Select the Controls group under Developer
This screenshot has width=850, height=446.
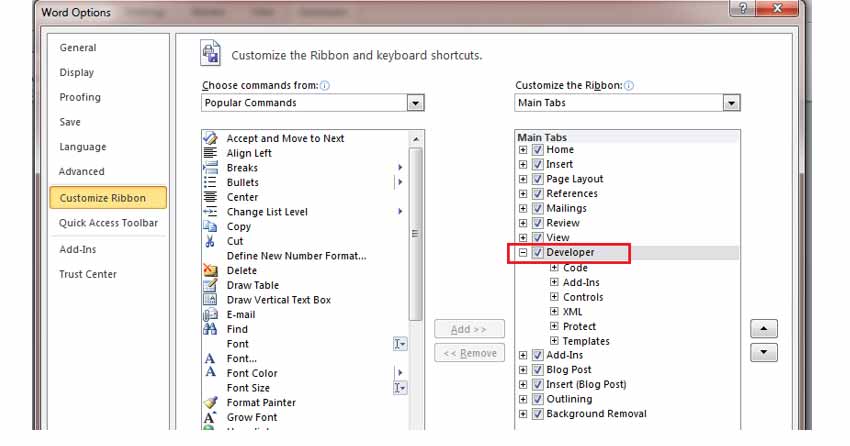click(582, 297)
